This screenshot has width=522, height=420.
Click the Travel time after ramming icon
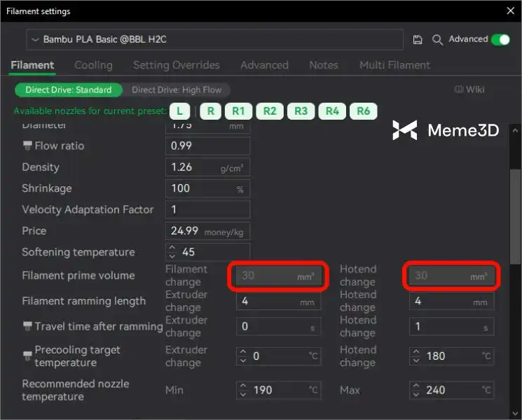27,326
